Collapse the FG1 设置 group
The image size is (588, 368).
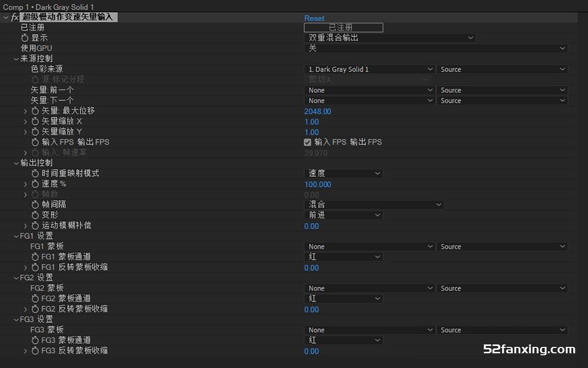coord(16,236)
